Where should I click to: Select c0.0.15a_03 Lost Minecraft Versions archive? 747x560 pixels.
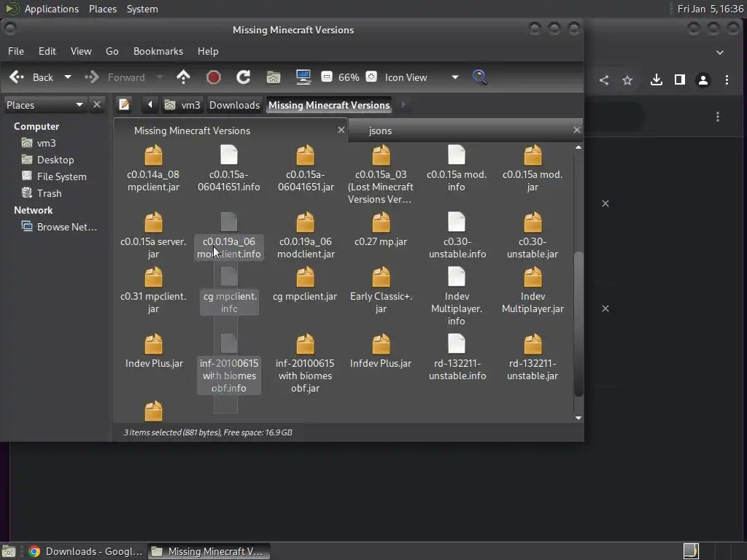[381, 175]
